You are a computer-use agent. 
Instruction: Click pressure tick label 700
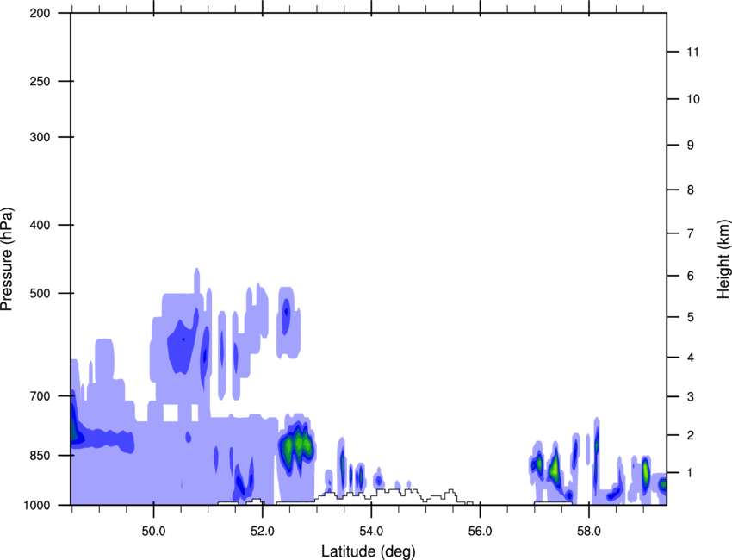[x=40, y=396]
